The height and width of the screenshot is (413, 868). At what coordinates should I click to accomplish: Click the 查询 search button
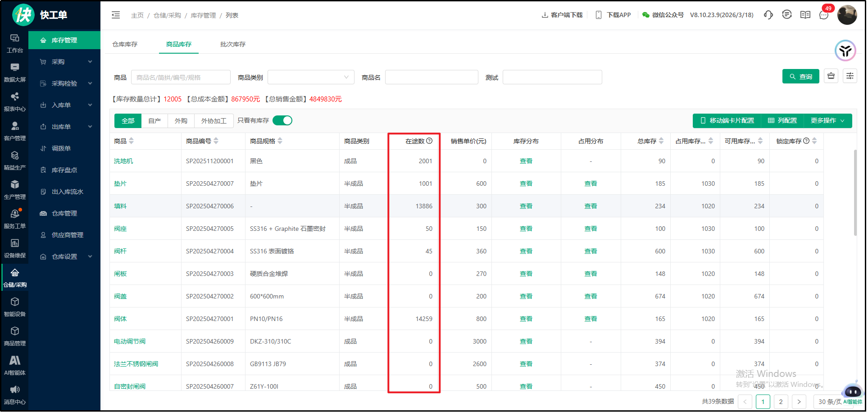tap(800, 77)
